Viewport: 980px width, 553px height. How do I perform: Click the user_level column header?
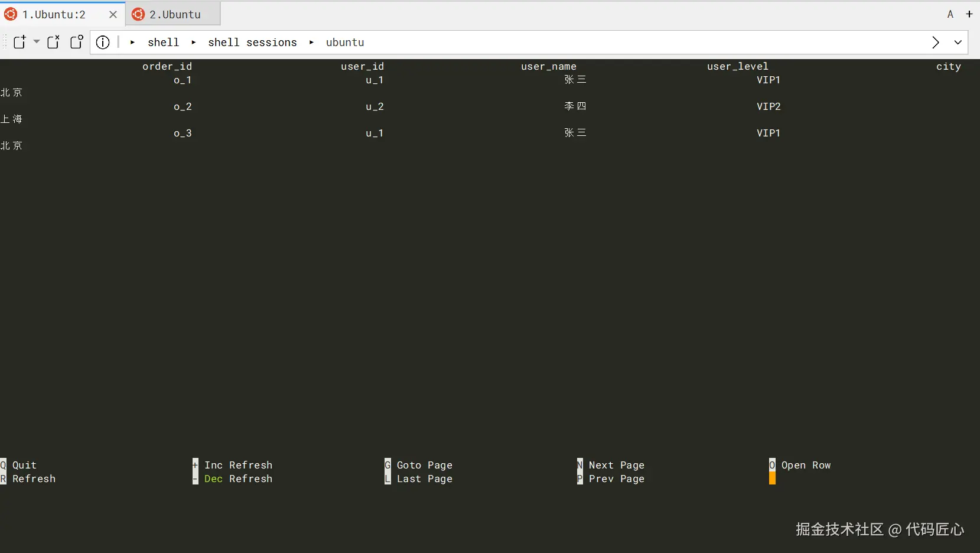(x=738, y=67)
